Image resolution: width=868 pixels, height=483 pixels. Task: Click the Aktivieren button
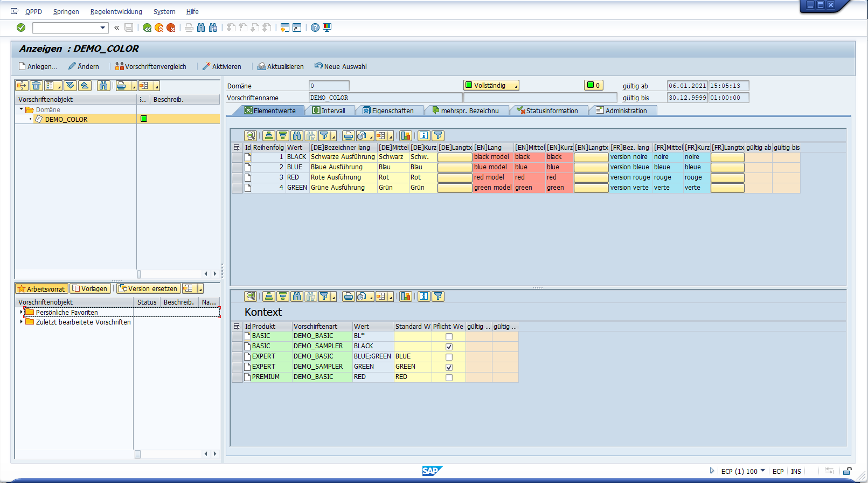pos(222,66)
